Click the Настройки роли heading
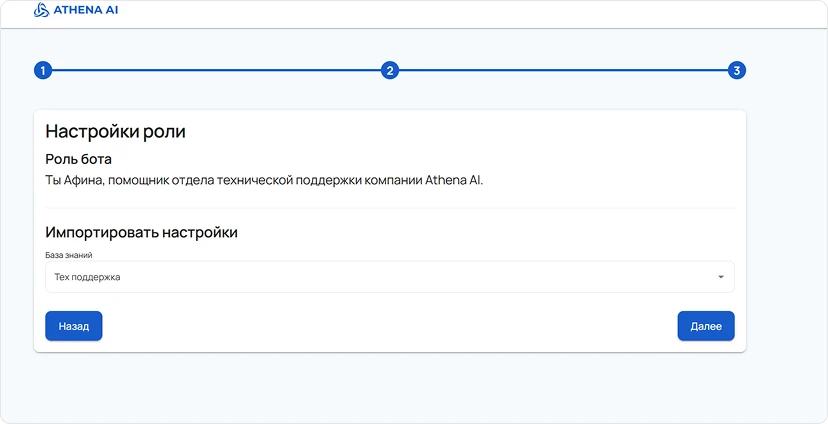The image size is (828, 424). tap(115, 131)
